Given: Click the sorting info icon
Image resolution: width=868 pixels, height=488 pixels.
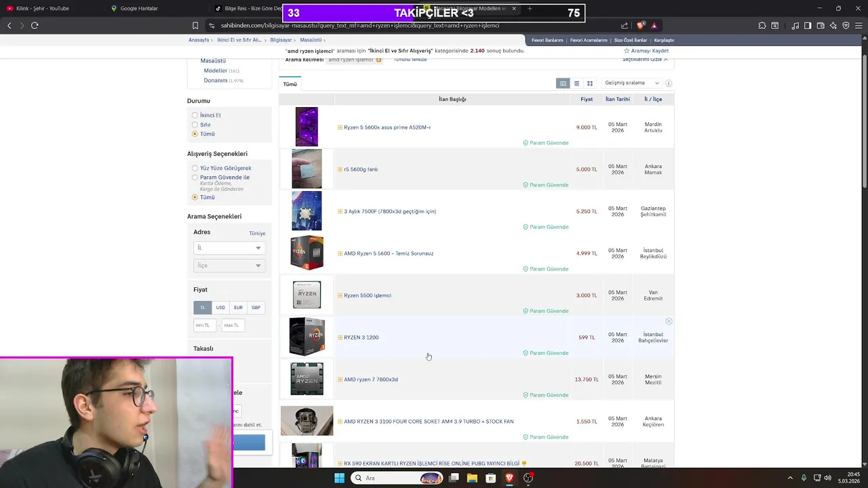Looking at the screenshot, I should point(669,83).
